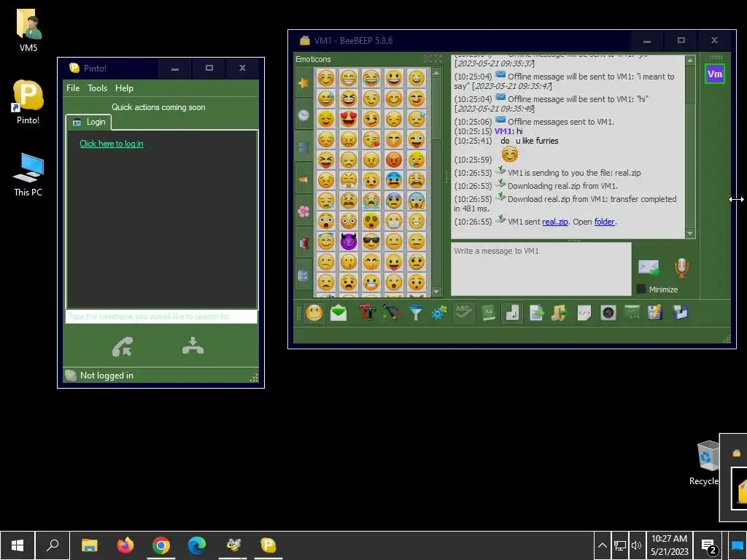This screenshot has height=560, width=747.
Task: Click the taskbar volume speaker icon
Action: coord(636,545)
